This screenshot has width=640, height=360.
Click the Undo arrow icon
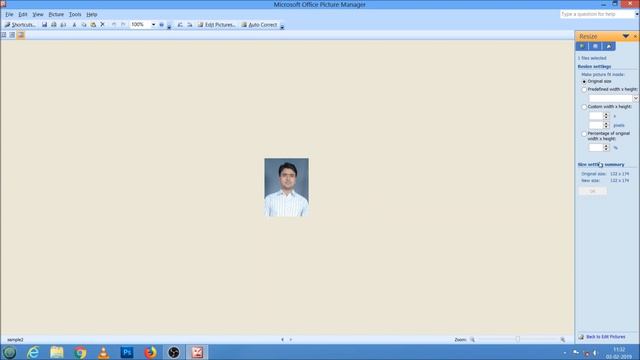(x=114, y=25)
